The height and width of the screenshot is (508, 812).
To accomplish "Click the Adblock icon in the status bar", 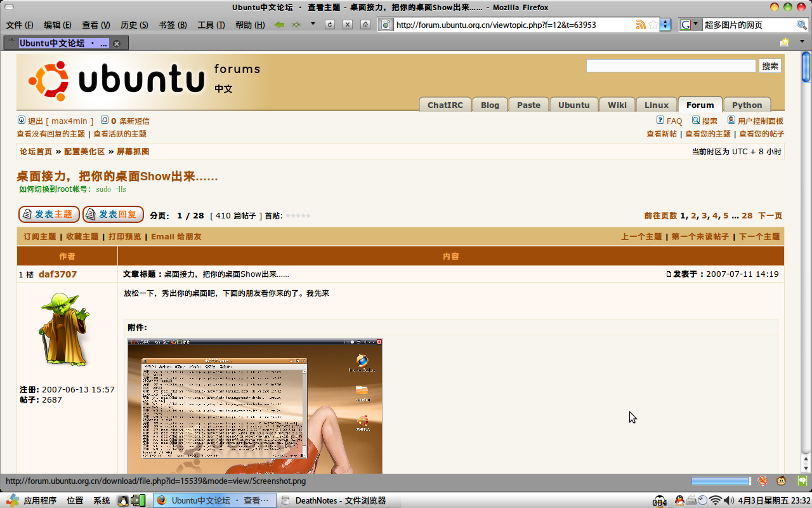I will [x=763, y=481].
